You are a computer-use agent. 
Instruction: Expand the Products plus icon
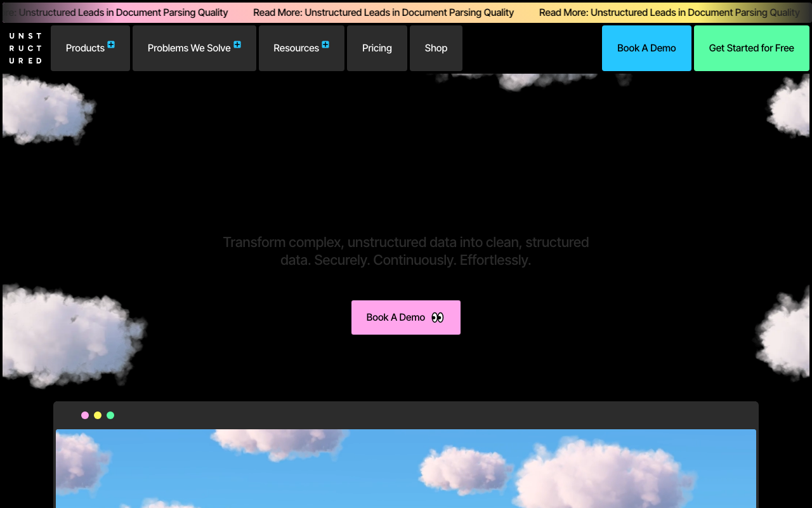point(111,44)
